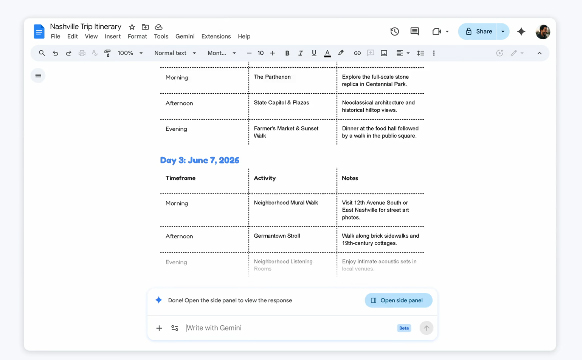The image size is (582, 360).
Task: Open the Extensions menu
Action: click(216, 36)
